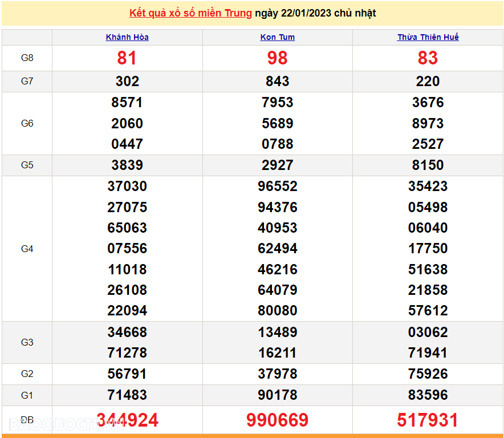Click the ĐB row label
504x438 pixels.
[27, 420]
